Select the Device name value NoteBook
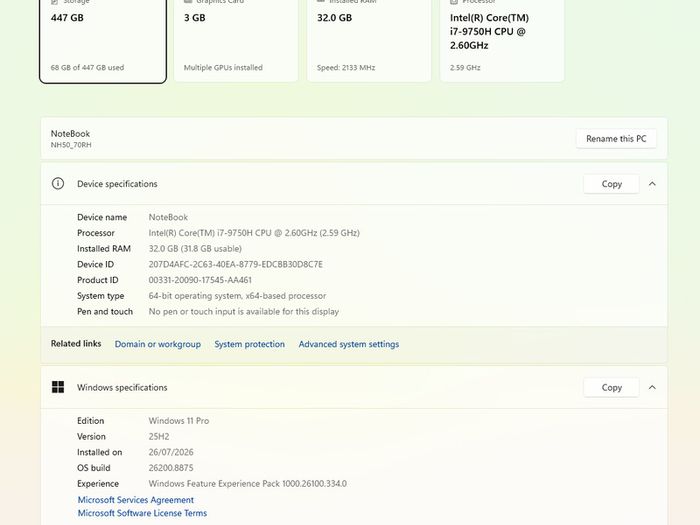The image size is (700, 525). click(x=168, y=217)
